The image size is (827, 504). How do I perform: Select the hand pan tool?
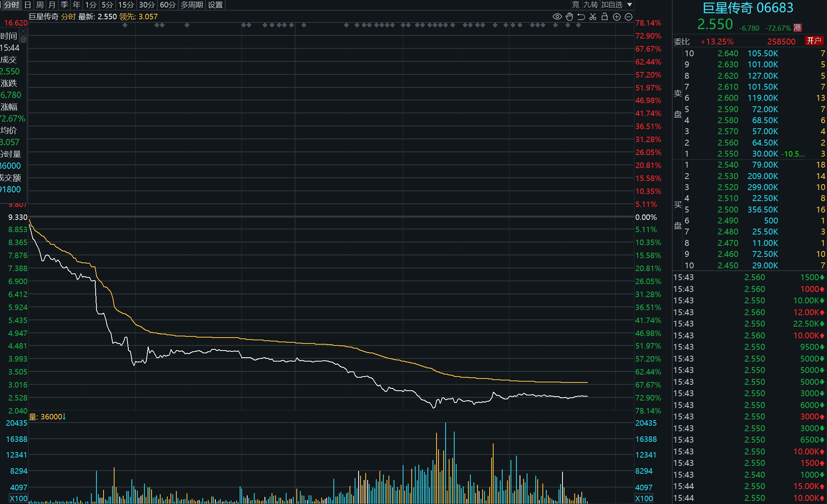[x=569, y=17]
